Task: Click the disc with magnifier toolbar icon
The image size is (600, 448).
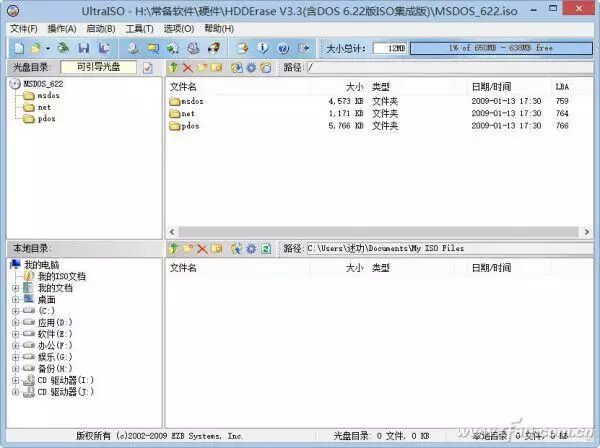Action: coord(193,48)
